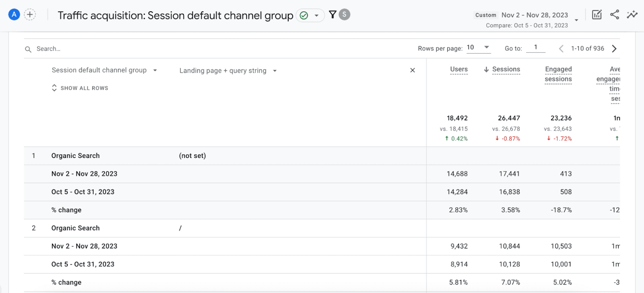
Task: Add a new comparison with plus icon
Action: coord(30,15)
